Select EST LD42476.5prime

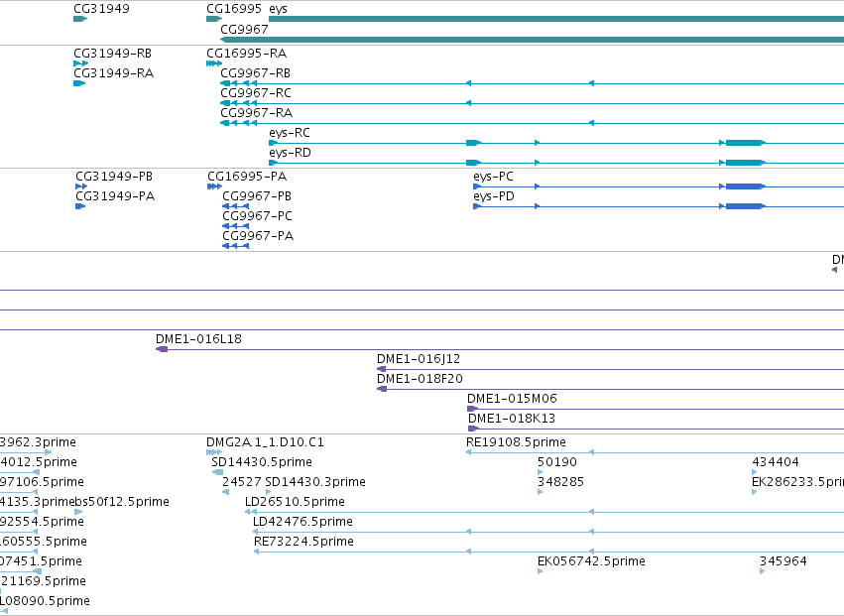pyautogui.click(x=303, y=523)
